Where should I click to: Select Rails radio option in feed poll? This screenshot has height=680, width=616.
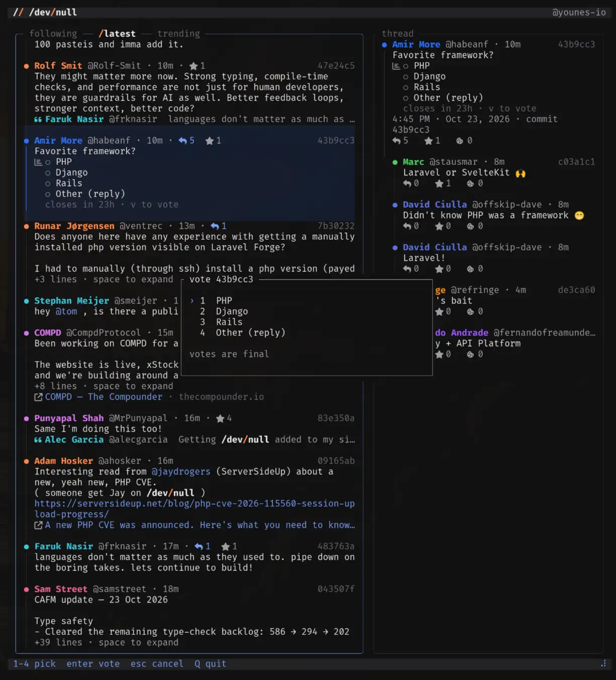click(x=48, y=183)
